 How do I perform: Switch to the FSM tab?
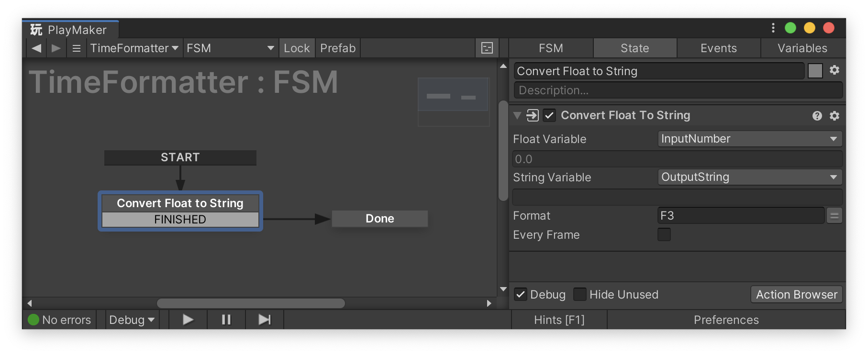pos(551,48)
